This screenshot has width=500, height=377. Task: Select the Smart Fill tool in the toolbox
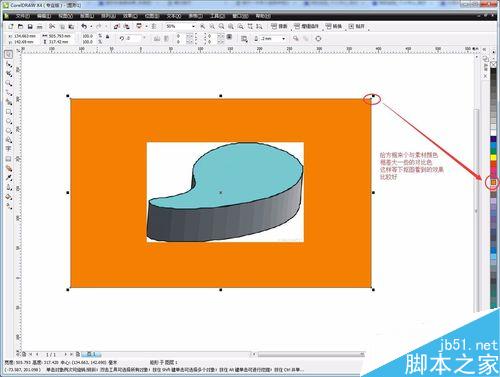[9, 102]
